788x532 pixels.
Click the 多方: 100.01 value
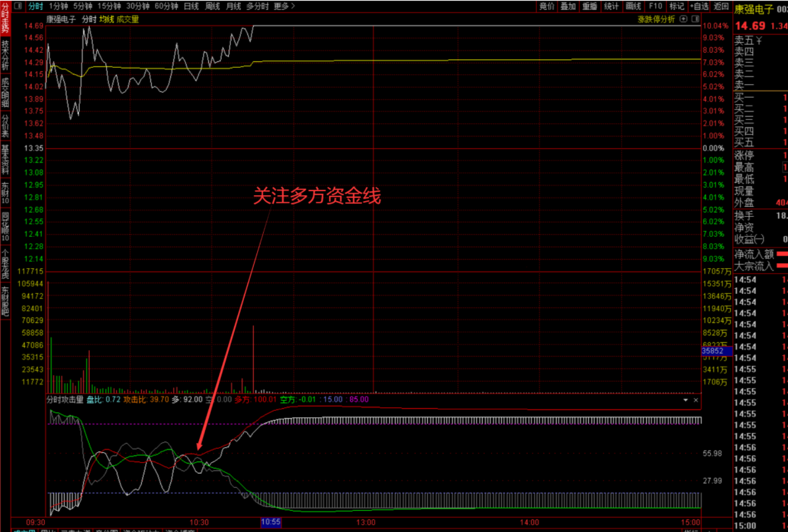click(x=255, y=399)
